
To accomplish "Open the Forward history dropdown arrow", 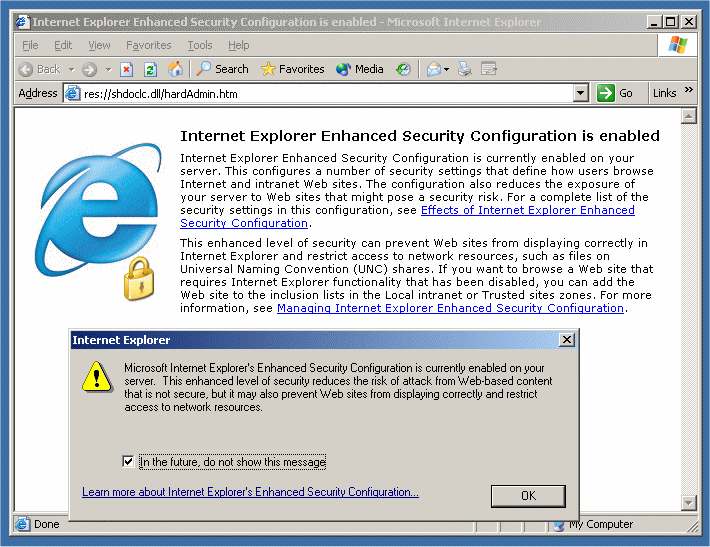I will 108,69.
